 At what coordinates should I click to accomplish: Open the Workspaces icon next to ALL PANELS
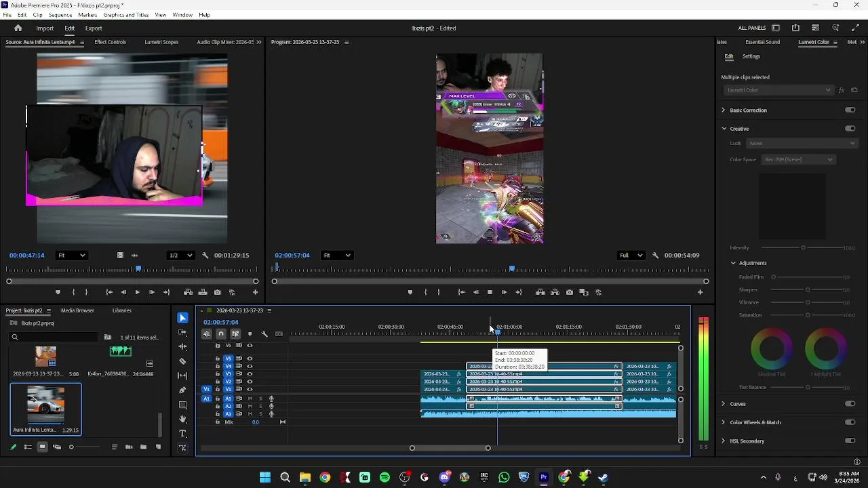coord(776,28)
